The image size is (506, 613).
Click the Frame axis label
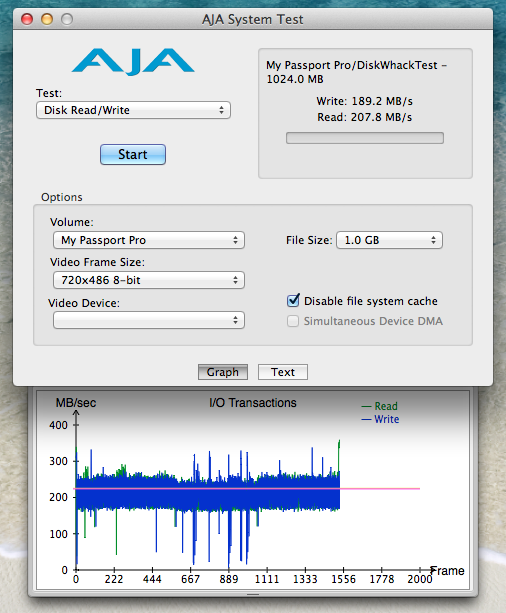(447, 571)
